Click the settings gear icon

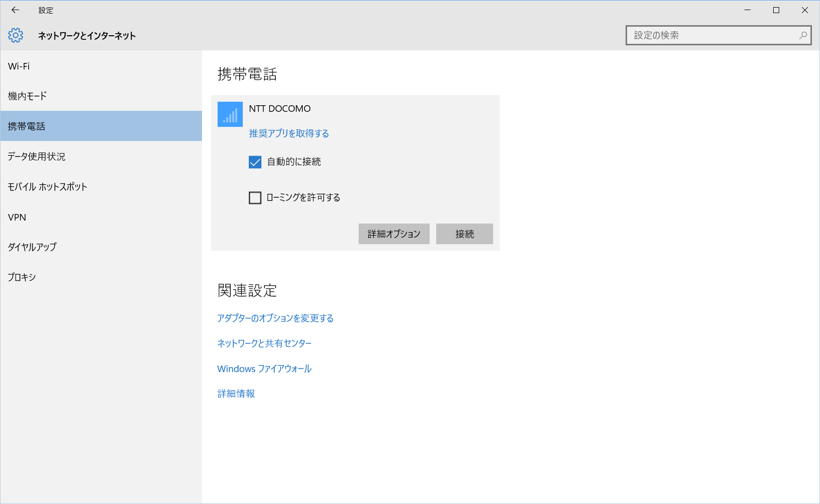(x=16, y=35)
